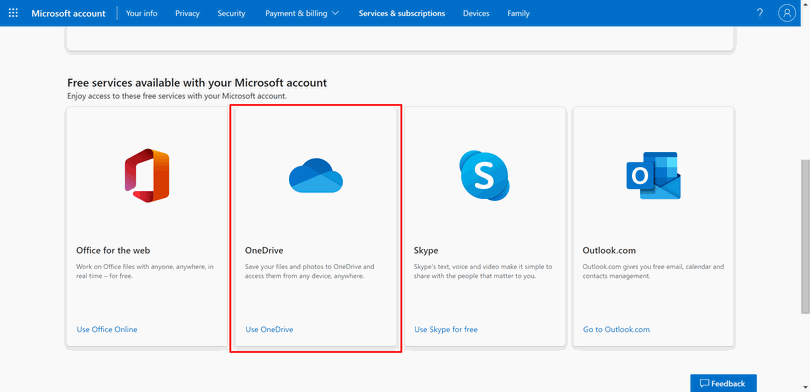Click the Office for the web logo
This screenshot has height=392, width=810.
147,176
